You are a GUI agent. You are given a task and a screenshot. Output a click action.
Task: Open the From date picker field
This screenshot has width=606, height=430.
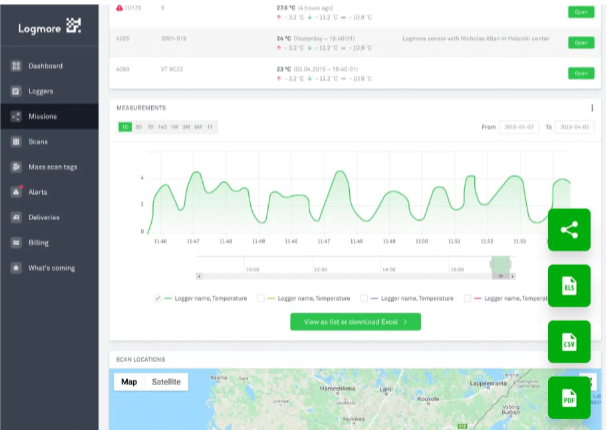click(518, 127)
